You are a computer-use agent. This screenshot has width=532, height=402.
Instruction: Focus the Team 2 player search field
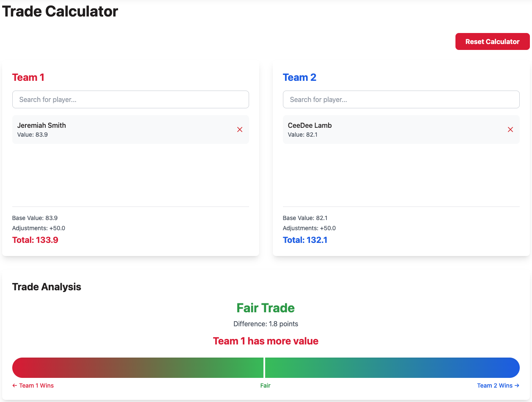click(x=401, y=99)
